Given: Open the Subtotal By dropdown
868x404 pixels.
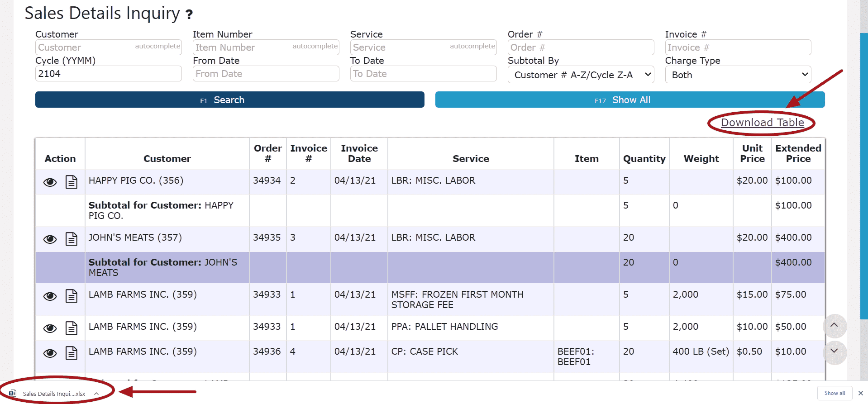Looking at the screenshot, I should (x=581, y=75).
